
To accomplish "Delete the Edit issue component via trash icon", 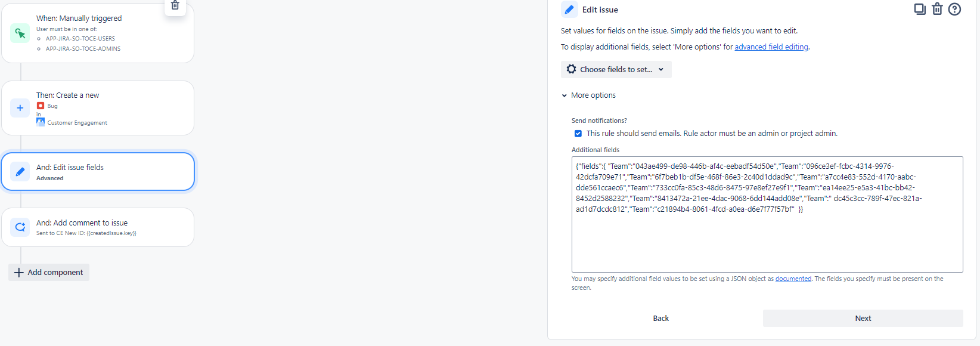I will [x=937, y=9].
